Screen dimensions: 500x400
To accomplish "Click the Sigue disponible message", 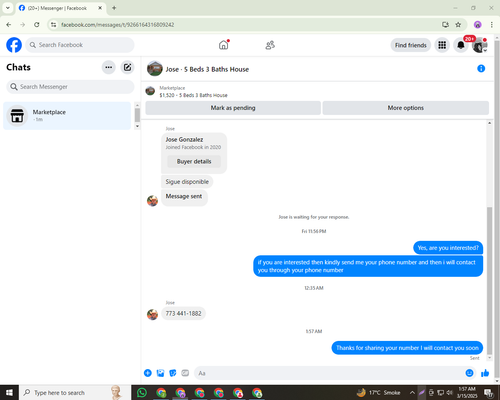I will 187,182.
